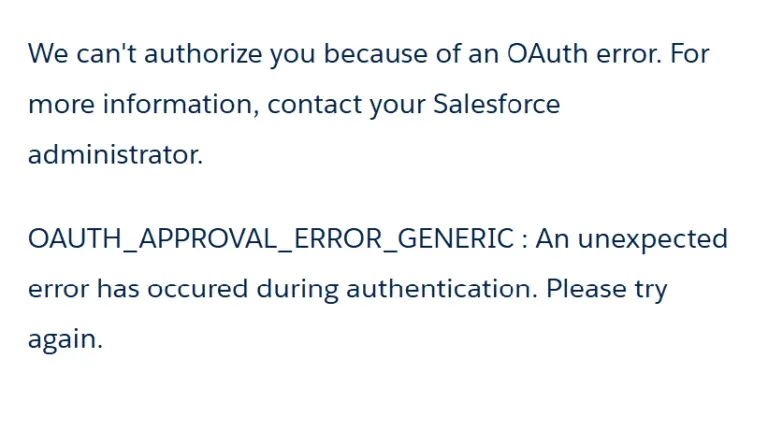Click the word "authorize" in the first line
Image resolution: width=768 pixels, height=431 pixels.
(x=202, y=54)
